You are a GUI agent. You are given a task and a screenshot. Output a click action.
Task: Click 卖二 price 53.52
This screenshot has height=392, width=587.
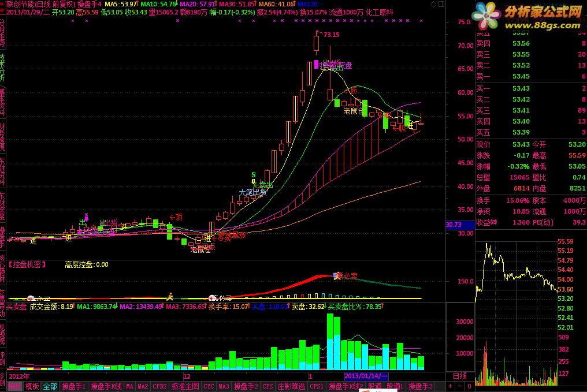(x=521, y=65)
